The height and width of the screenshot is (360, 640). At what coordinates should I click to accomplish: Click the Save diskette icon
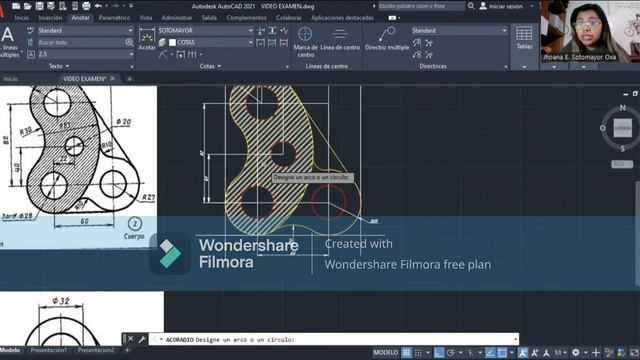(39, 6)
